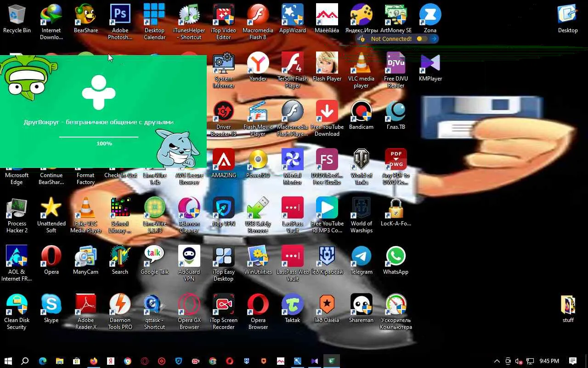Select the iTop Screen Recorder icon
Viewport: 588px width, 368px height.
click(224, 312)
